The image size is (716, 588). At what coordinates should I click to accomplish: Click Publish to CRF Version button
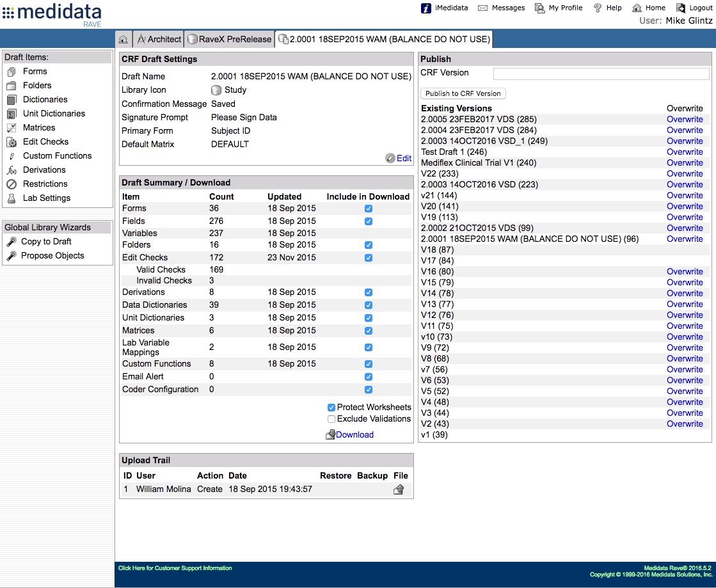463,93
